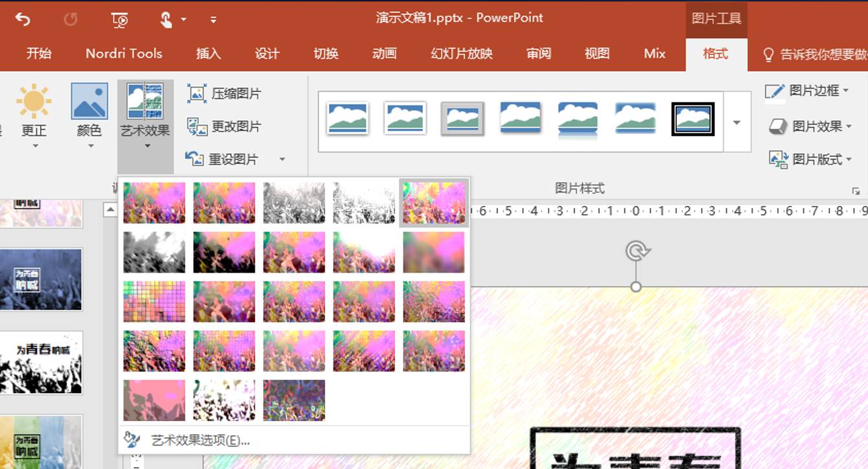The height and width of the screenshot is (469, 868).
Task: Apply the Watercolor Sponge effect
Action: [x=224, y=301]
